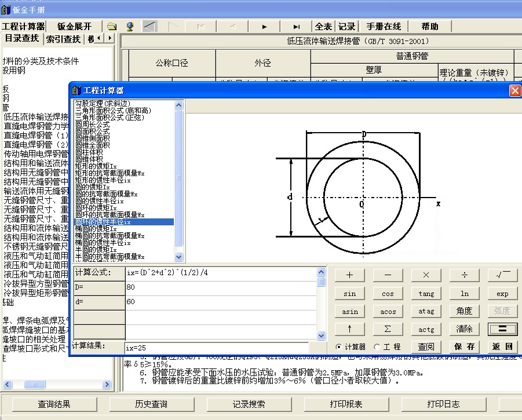The width and height of the screenshot is (522, 420).
Task: Open the 帮助 menu
Action: point(430,27)
